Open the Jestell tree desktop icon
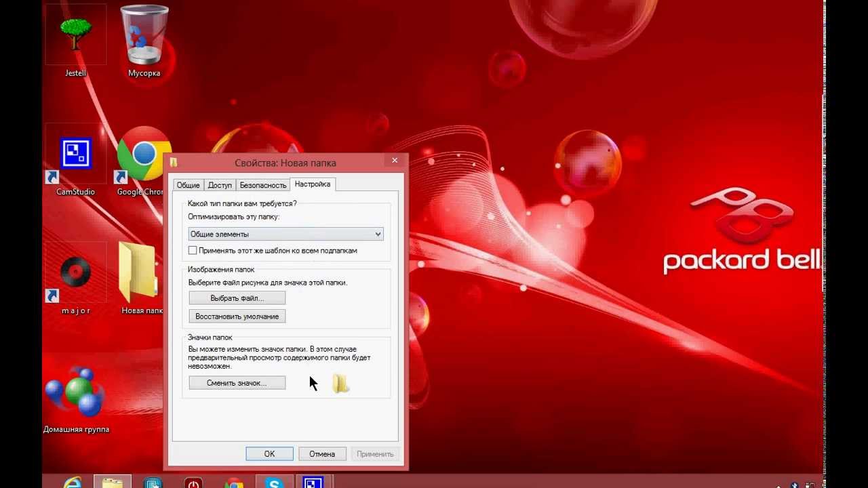This screenshot has width=868, height=488. pyautogui.click(x=75, y=35)
